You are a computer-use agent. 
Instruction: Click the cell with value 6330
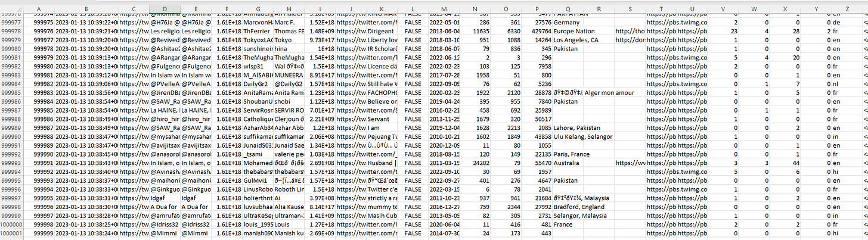click(506, 31)
